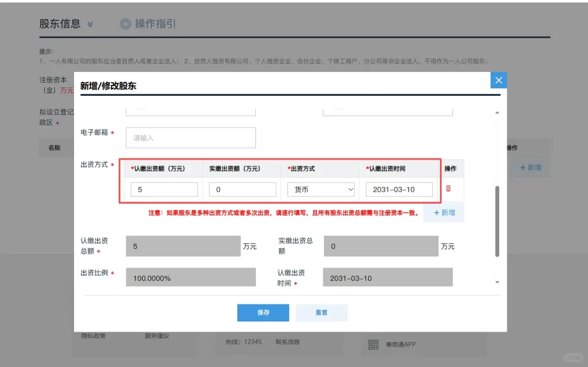Click the 操作指引 circular play icon
This screenshot has height=367, width=588.
click(x=125, y=23)
